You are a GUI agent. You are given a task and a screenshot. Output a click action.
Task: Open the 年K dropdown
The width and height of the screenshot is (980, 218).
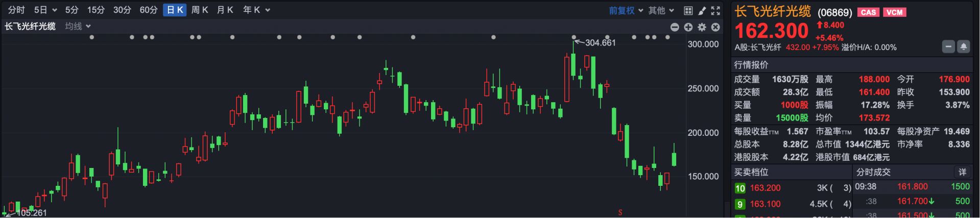click(256, 10)
